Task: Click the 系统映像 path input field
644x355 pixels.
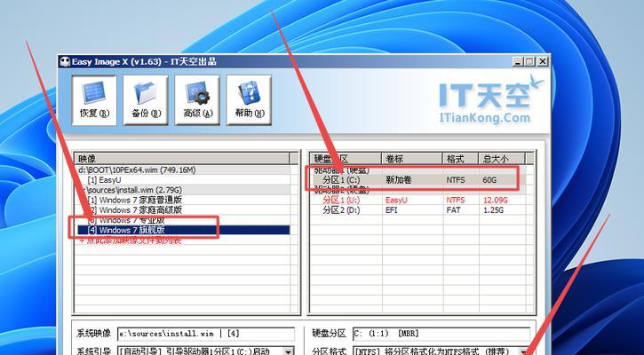Action: click(206, 334)
